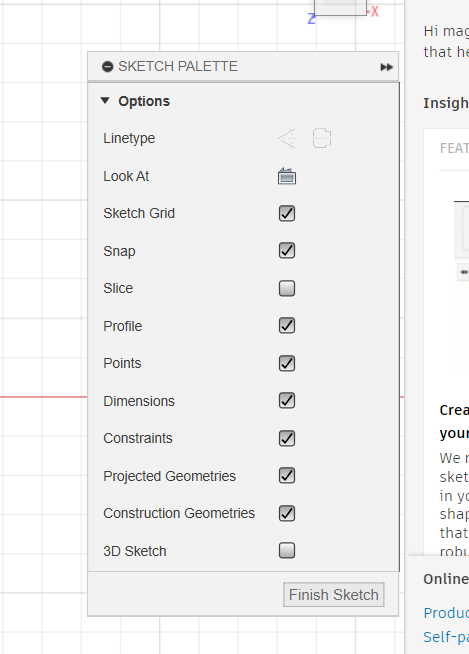Click the Finish Sketch button

coord(334,594)
